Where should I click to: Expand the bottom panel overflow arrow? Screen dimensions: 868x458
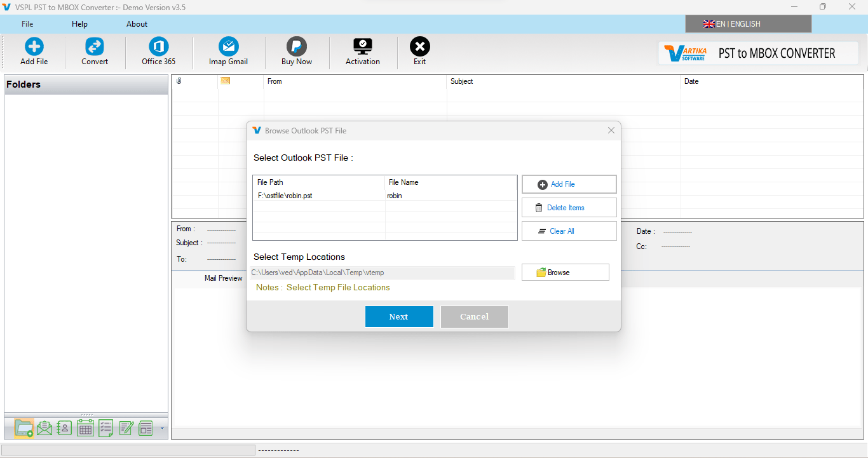pos(162,428)
